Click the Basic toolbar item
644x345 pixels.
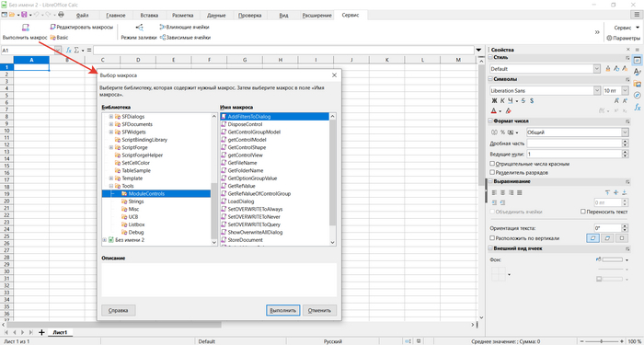(x=59, y=38)
